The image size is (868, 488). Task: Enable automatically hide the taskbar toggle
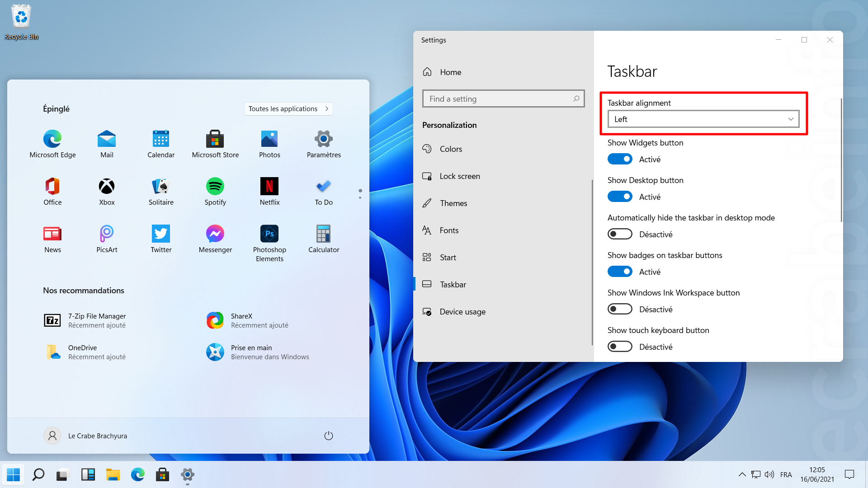(x=620, y=234)
